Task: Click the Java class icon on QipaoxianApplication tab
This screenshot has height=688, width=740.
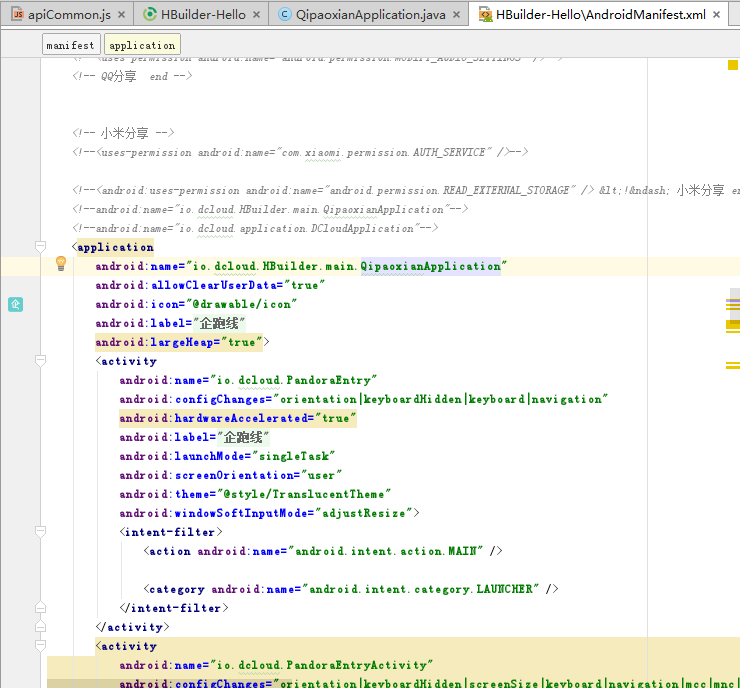Action: 284,15
